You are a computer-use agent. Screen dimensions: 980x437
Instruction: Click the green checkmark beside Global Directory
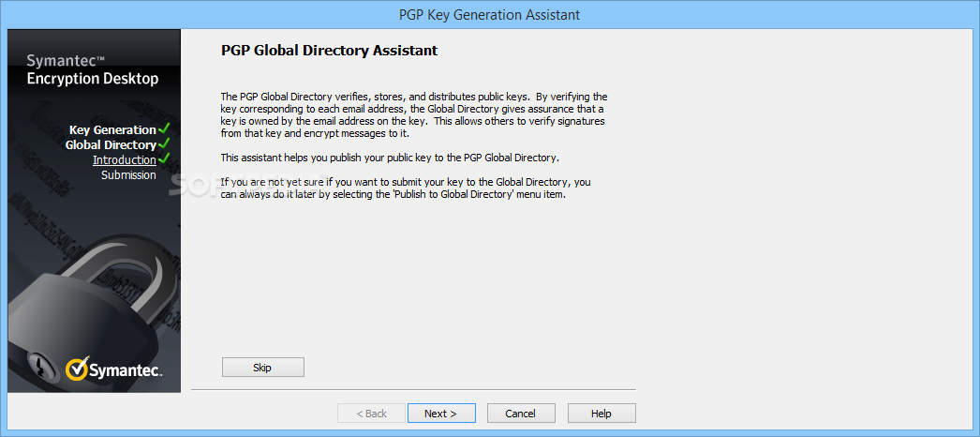pos(164,144)
